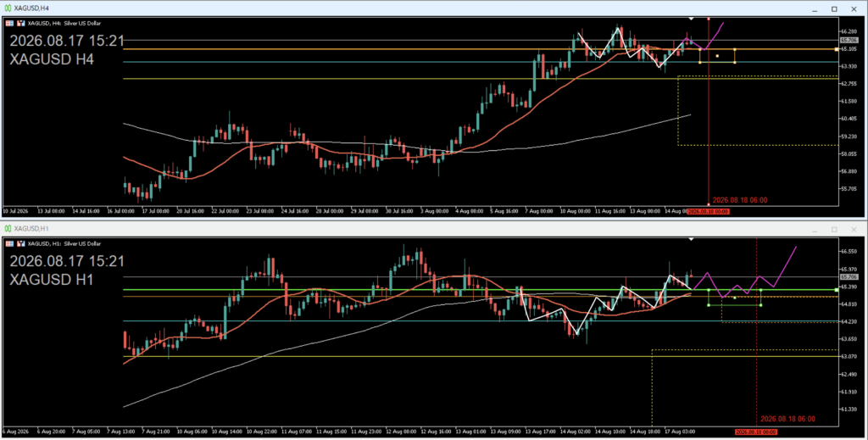Maximize the XAGUSD,H4 chart window
868x440 pixels.
point(834,8)
